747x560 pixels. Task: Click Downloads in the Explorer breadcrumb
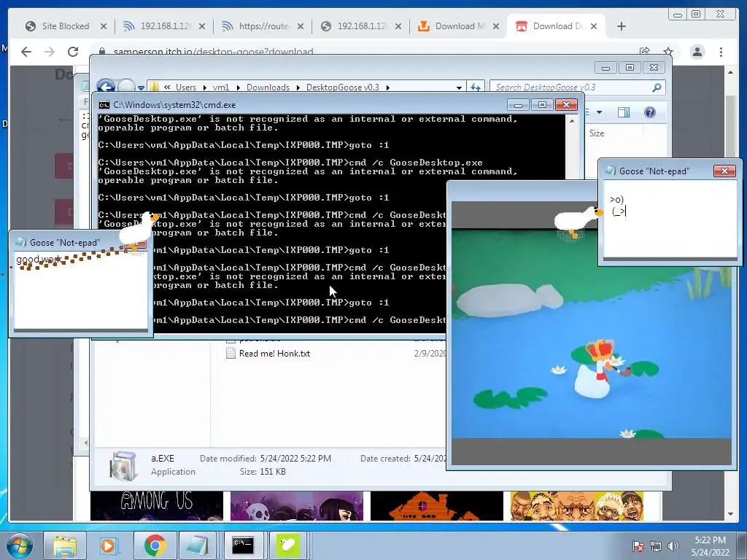click(268, 87)
